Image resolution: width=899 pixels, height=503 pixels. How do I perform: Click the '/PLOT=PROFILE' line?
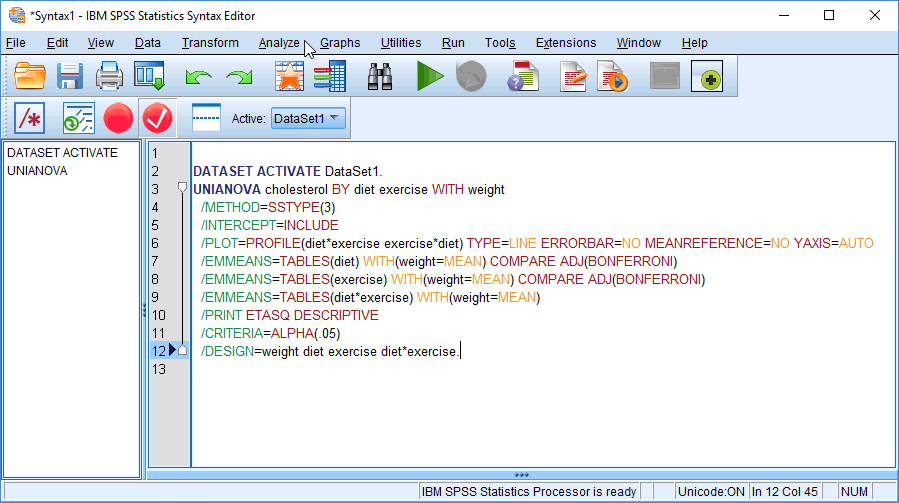point(537,243)
